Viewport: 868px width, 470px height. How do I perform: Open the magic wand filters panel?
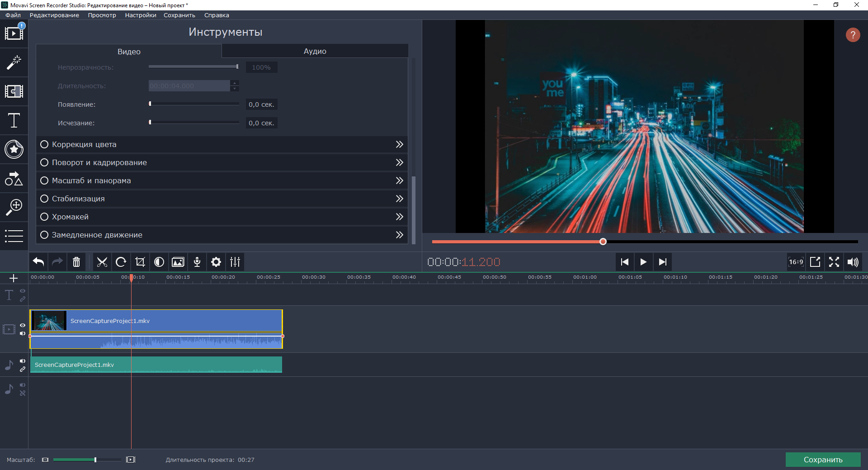14,62
